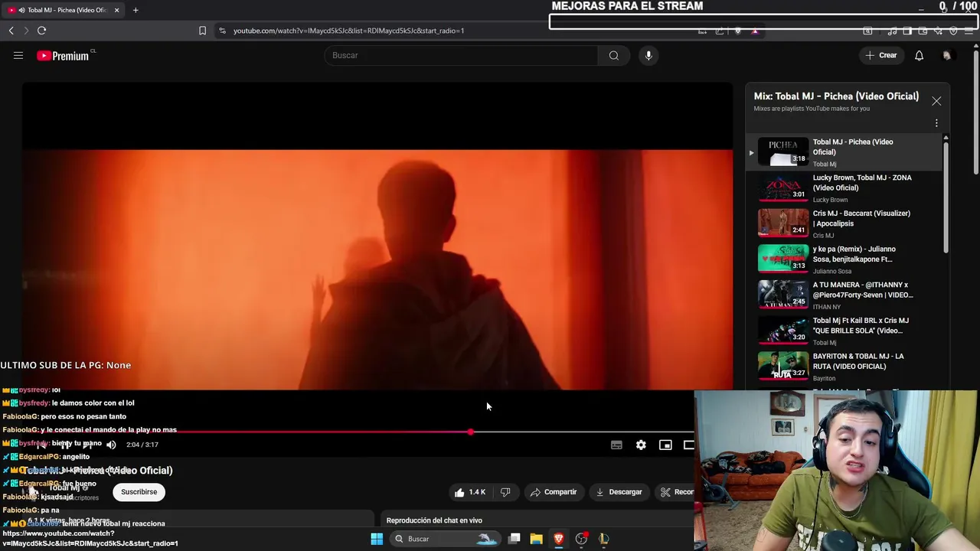
Task: Go to YouTube Premium home logo
Action: [x=63, y=56]
